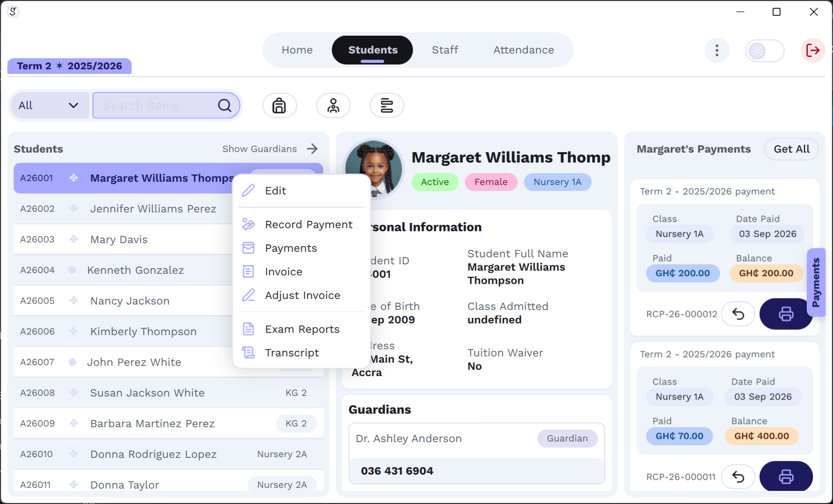Click the guardian person icon button

point(333,105)
